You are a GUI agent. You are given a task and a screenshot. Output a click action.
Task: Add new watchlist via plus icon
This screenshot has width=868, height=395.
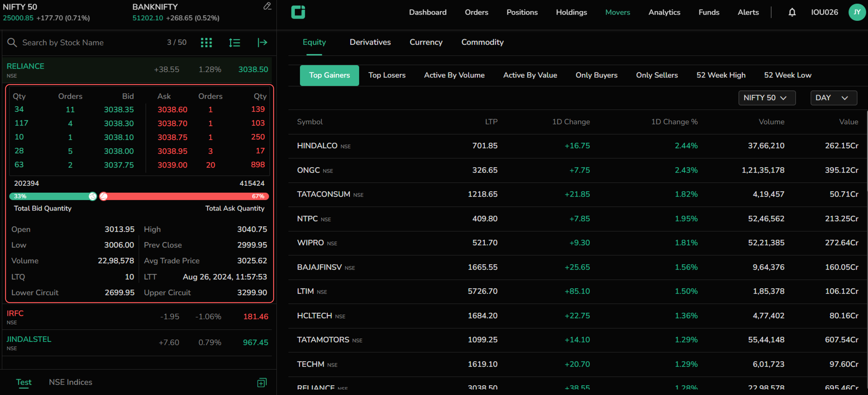click(x=262, y=383)
